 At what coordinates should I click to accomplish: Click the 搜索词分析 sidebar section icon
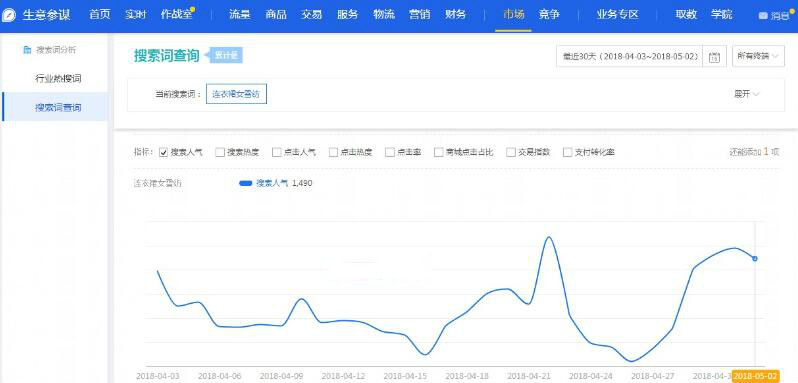point(27,50)
